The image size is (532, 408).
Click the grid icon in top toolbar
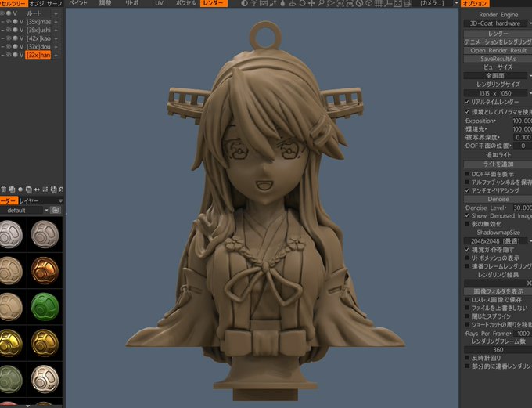pyautogui.click(x=379, y=3)
